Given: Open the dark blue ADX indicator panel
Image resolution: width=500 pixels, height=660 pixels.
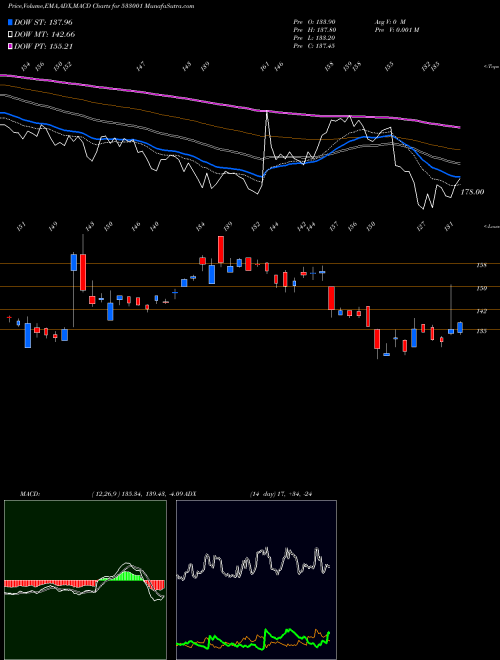Looking at the screenshot, I should point(256,580).
